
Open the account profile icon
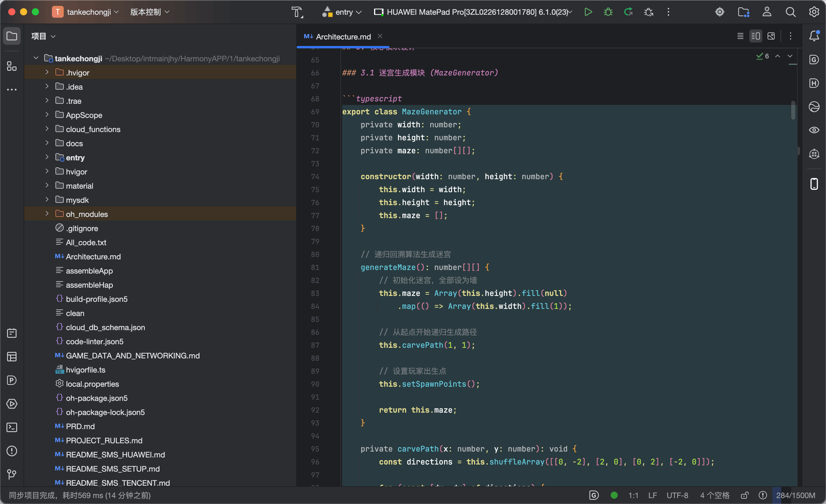pyautogui.click(x=767, y=12)
